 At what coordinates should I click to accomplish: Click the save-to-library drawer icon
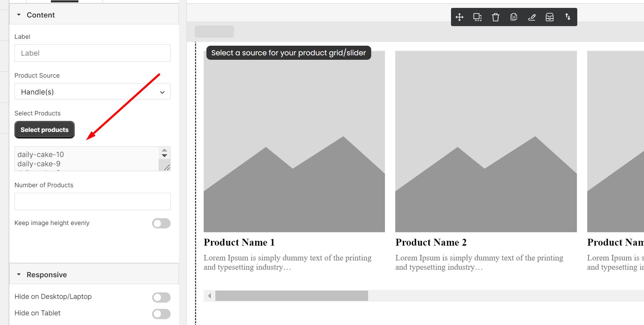click(x=550, y=17)
